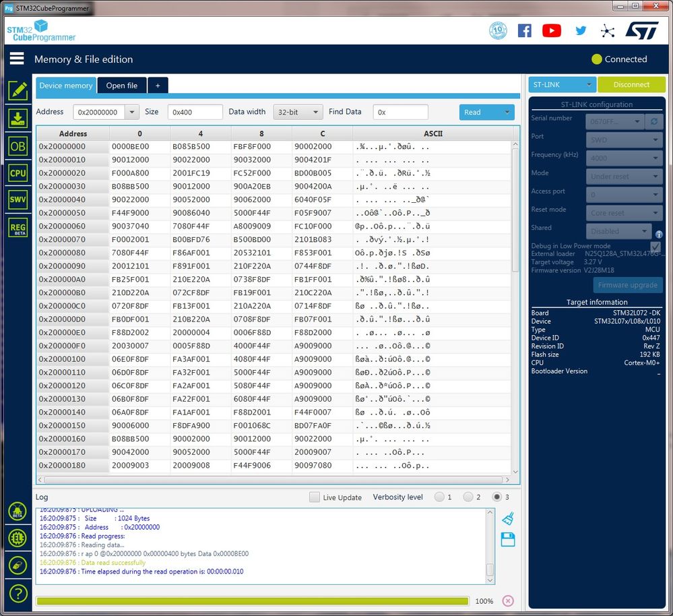Open Memory & File edition pencil icon

pos(18,90)
